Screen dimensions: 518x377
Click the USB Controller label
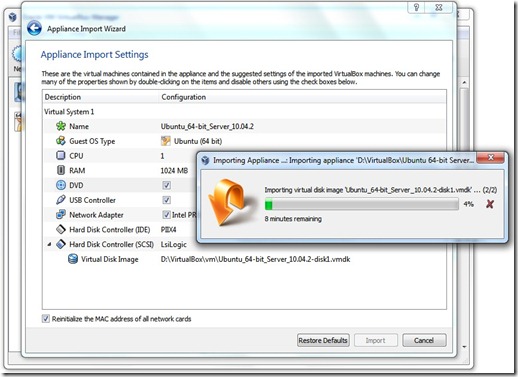point(92,200)
